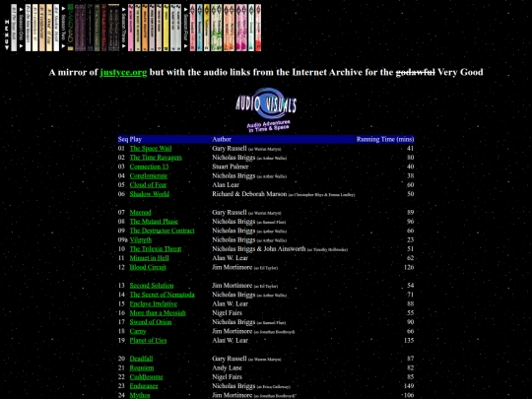The height and width of the screenshot is (399, 532).
Task: Select the light blue Season Four cassette spine
Action: coord(199,28)
